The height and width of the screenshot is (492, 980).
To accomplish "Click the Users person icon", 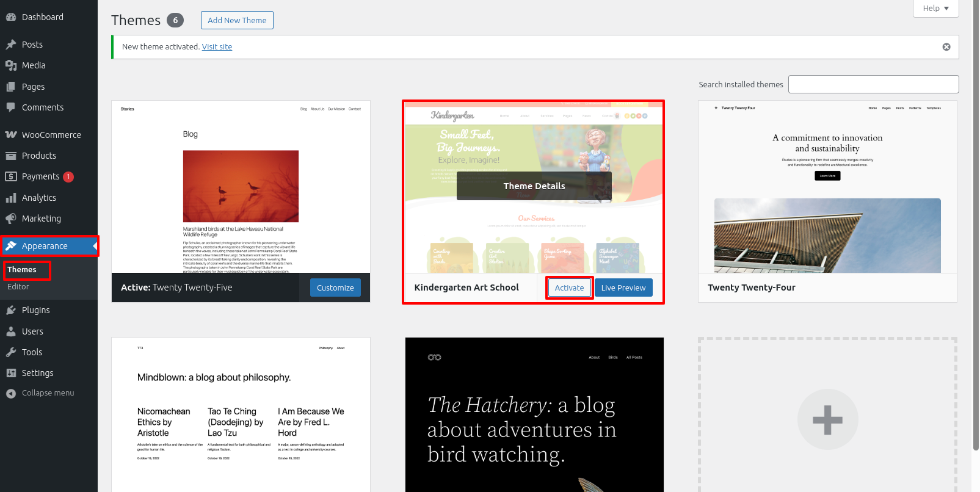I will point(11,331).
